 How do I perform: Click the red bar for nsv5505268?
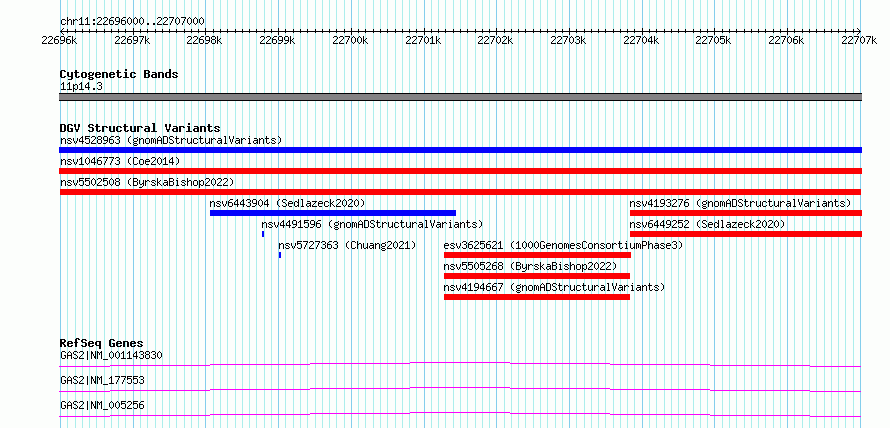point(537,276)
